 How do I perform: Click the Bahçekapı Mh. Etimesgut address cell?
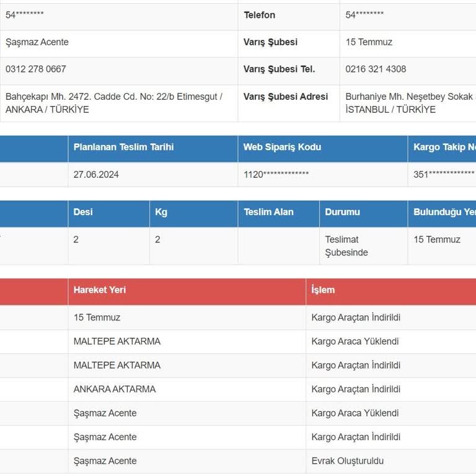tap(113, 103)
